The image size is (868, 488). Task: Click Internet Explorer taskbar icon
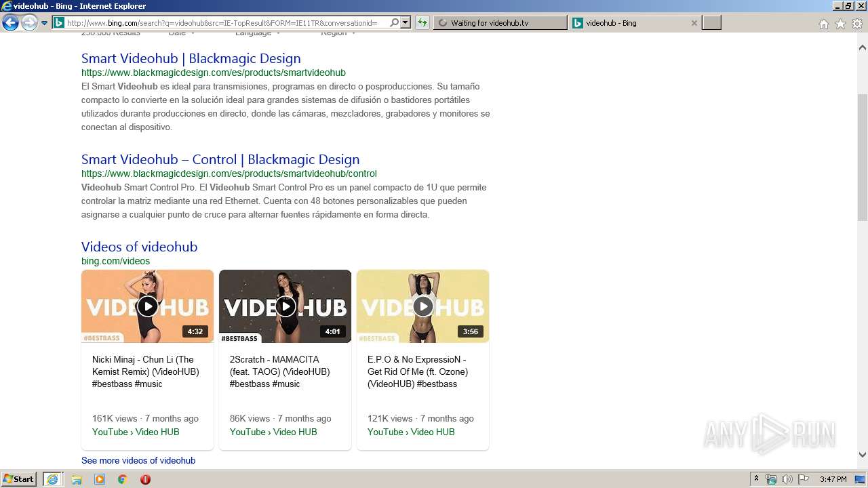coord(53,479)
